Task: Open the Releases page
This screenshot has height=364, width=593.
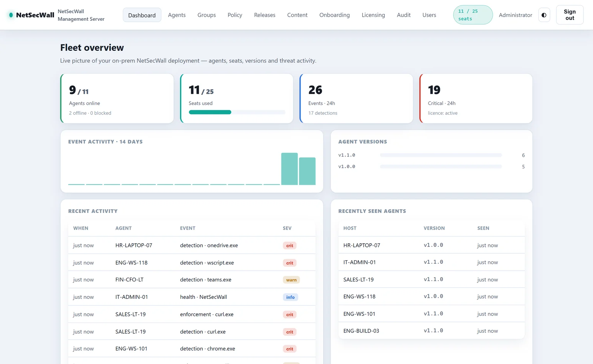Action: click(x=265, y=15)
